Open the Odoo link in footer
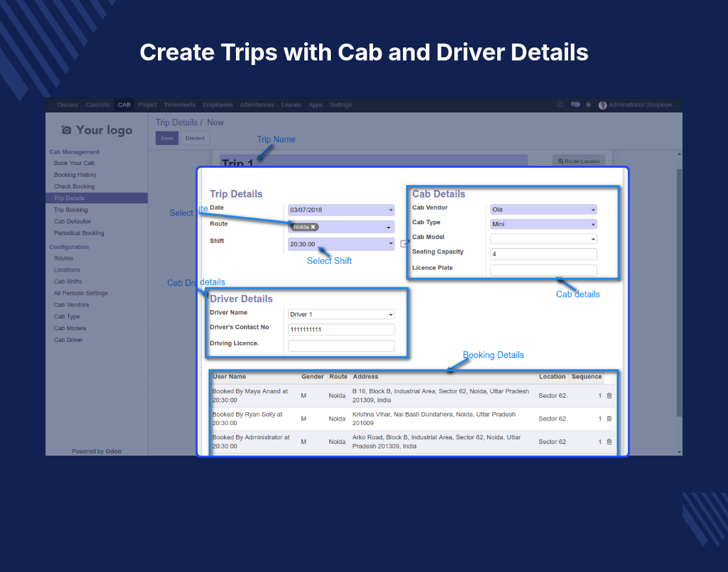 tap(113, 451)
